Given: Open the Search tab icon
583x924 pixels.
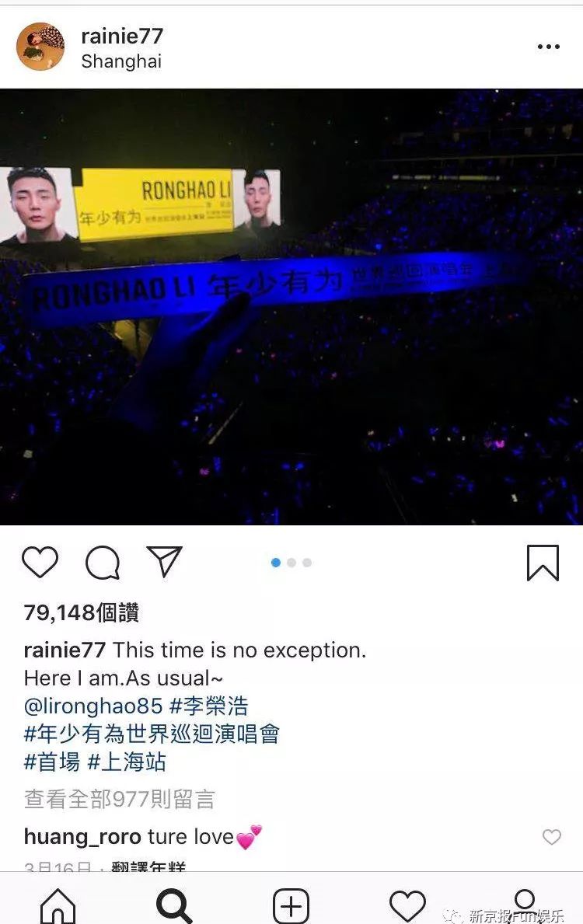Looking at the screenshot, I should (174, 905).
